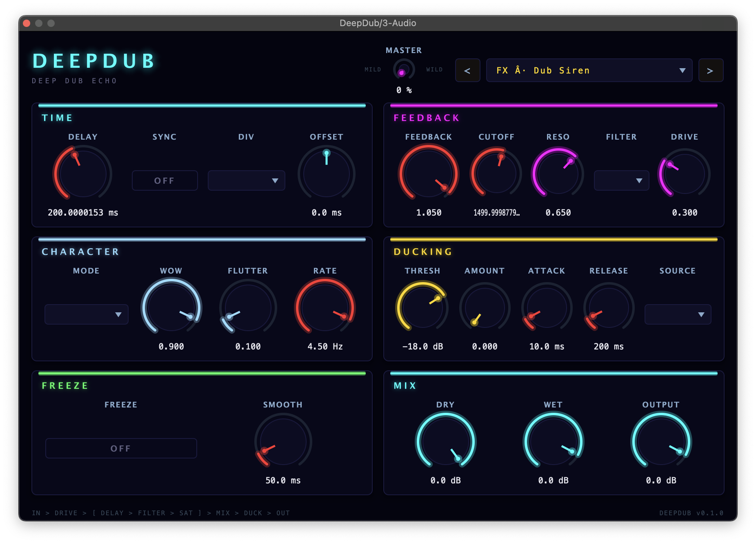Open the DIV division dropdown
Image resolution: width=756 pixels, height=543 pixels.
coord(246,180)
